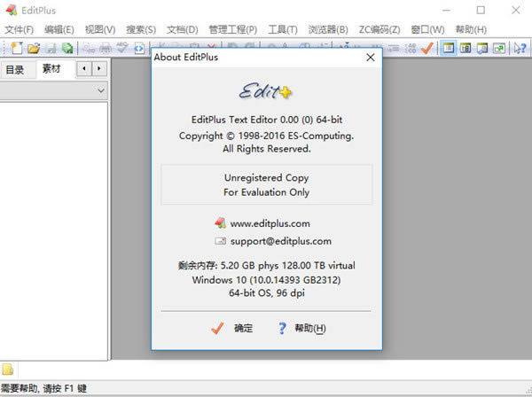
Task: Expand the side panel combo box
Action: click(x=99, y=90)
